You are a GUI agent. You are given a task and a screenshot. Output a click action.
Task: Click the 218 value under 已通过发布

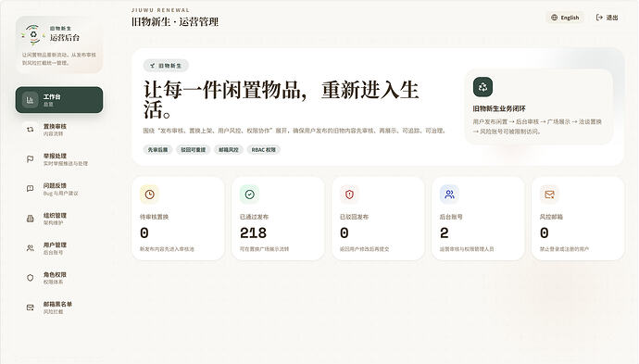pyautogui.click(x=253, y=232)
